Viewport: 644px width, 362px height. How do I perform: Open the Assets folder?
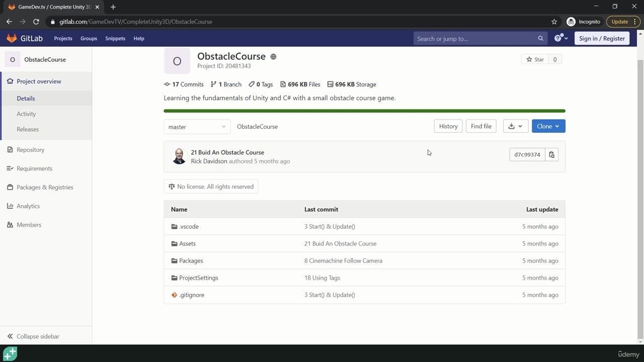click(x=187, y=243)
